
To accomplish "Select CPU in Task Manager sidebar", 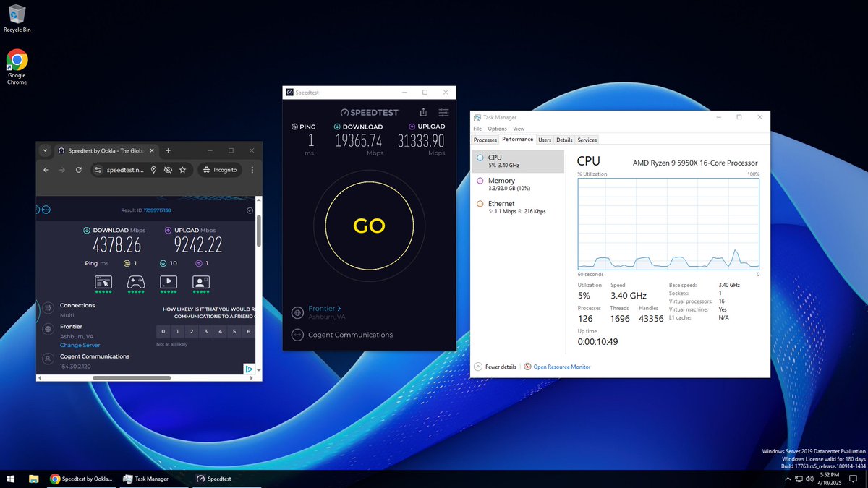I will click(x=518, y=161).
